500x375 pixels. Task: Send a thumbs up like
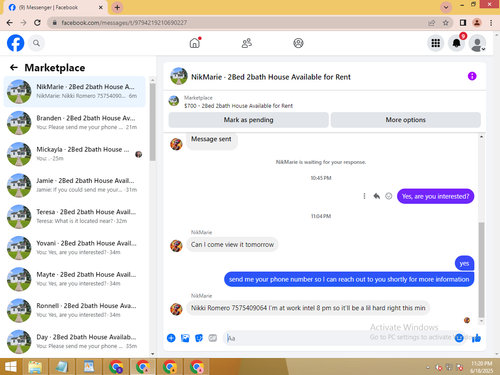477,338
